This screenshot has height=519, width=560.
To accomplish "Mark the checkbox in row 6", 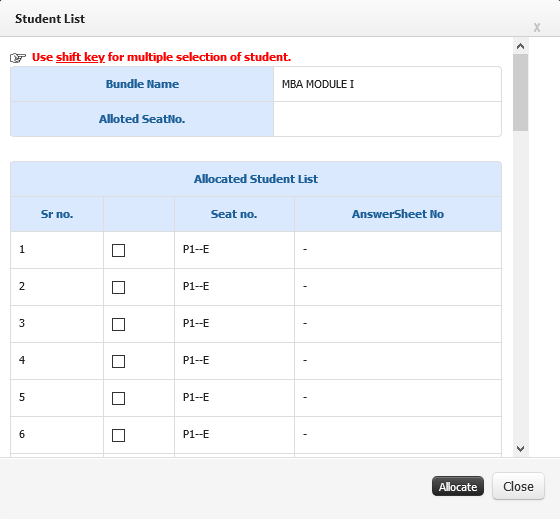I will [x=118, y=435].
